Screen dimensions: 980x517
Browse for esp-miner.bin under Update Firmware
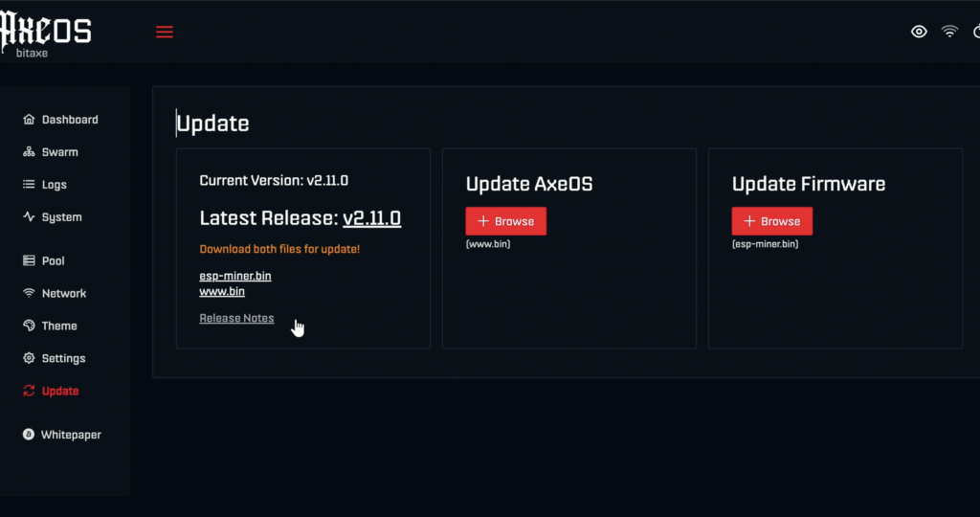pos(772,221)
